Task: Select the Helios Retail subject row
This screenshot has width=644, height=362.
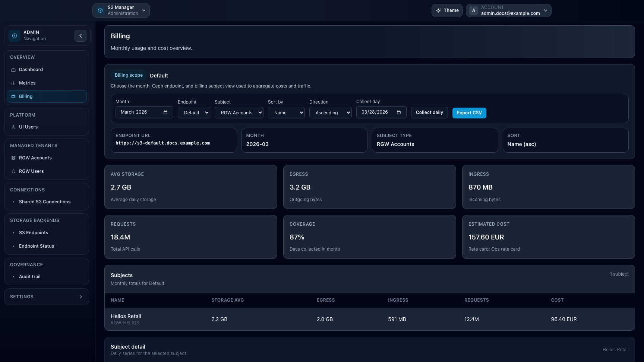Action: click(261, 319)
